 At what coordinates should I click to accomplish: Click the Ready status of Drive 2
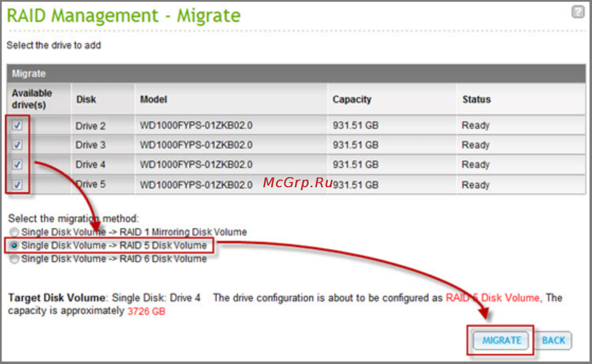pos(476,125)
